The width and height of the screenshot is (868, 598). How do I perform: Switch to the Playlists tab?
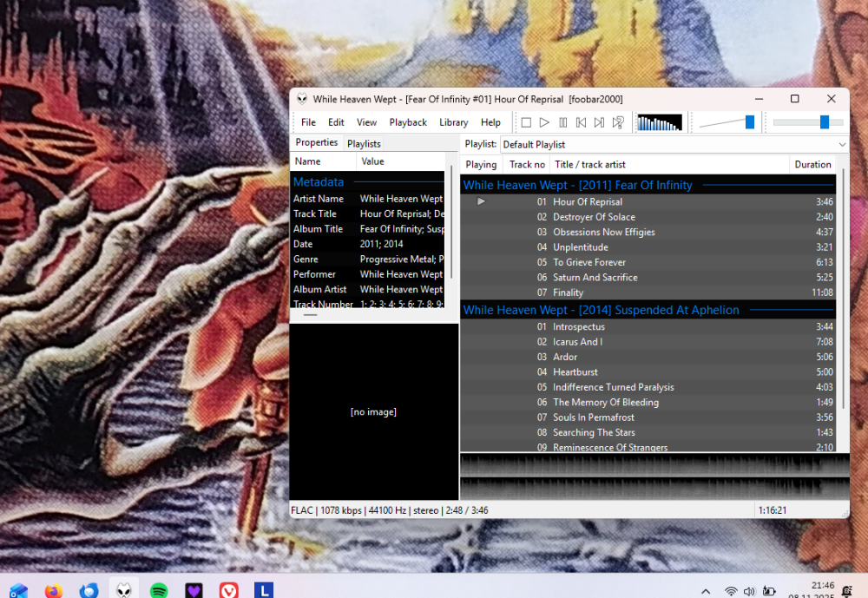(x=364, y=143)
